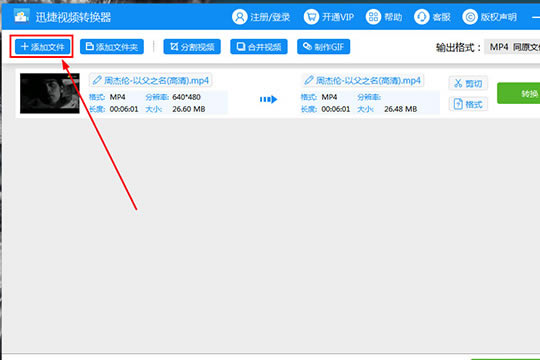
Task: Click output duration 00:06:01
Action: pyautogui.click(x=336, y=109)
